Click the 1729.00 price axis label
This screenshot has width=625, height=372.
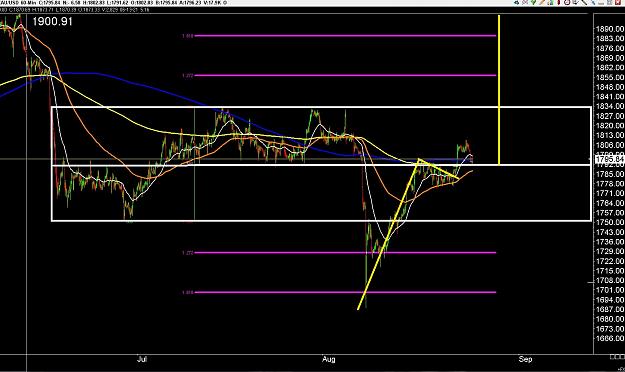point(609,251)
